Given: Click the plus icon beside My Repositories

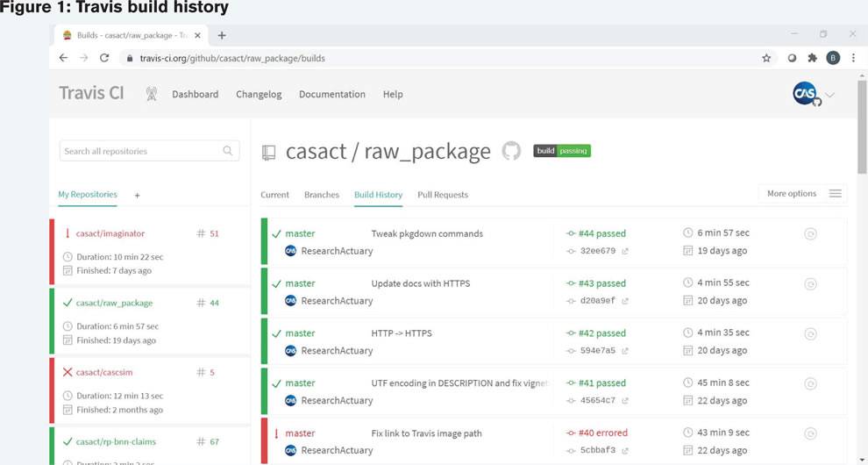Looking at the screenshot, I should (138, 195).
